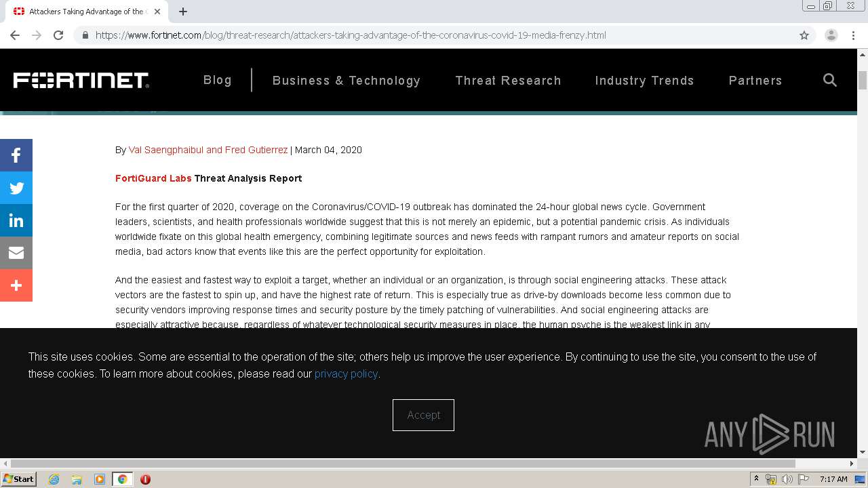
Task: Share article via email icon
Action: tap(16, 253)
